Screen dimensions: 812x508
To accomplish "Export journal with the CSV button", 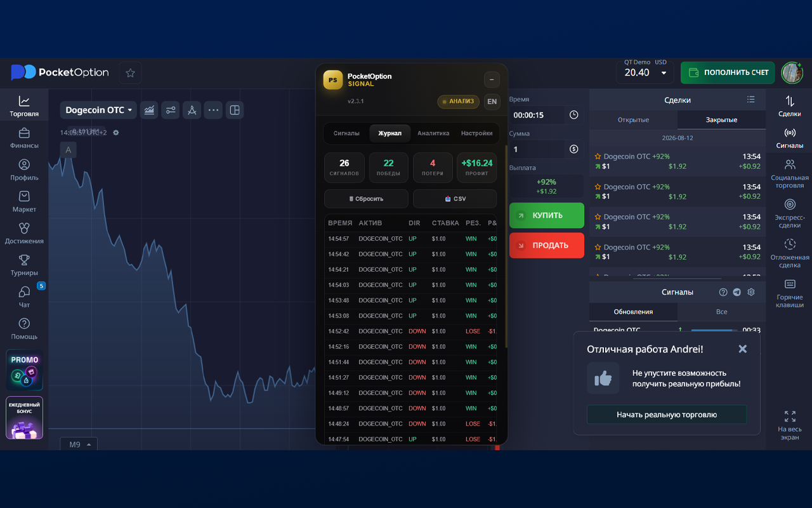I will (x=455, y=199).
